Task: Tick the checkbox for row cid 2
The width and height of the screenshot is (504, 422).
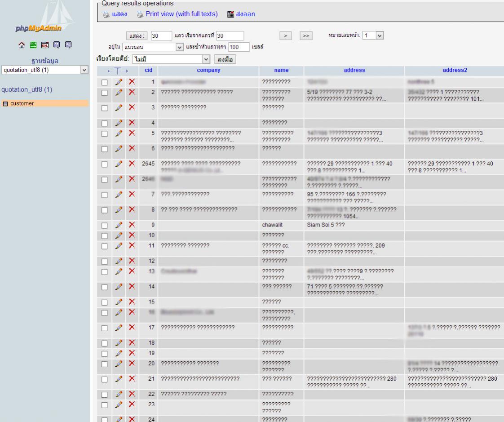Action: tap(105, 93)
